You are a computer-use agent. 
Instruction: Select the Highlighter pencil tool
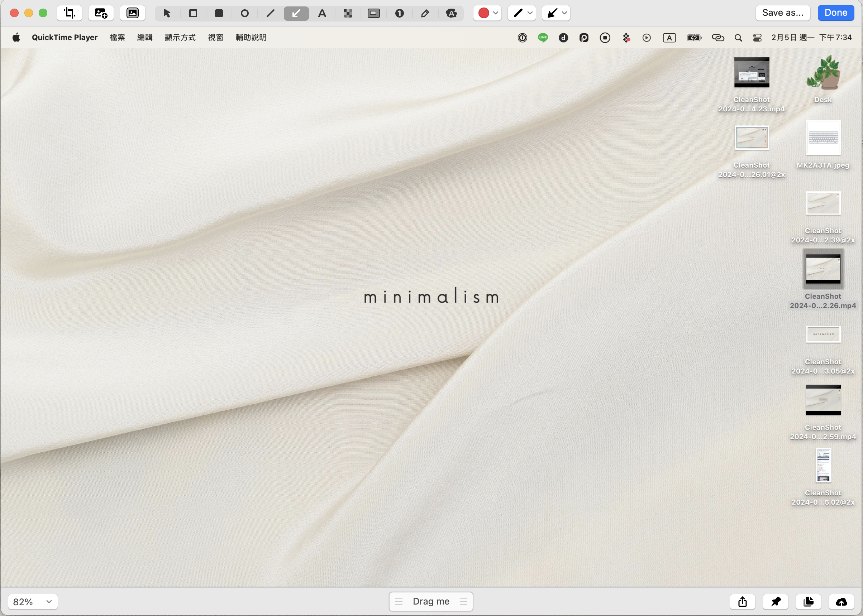coord(425,13)
